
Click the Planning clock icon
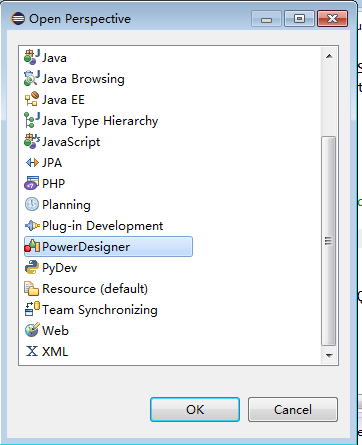click(x=32, y=204)
